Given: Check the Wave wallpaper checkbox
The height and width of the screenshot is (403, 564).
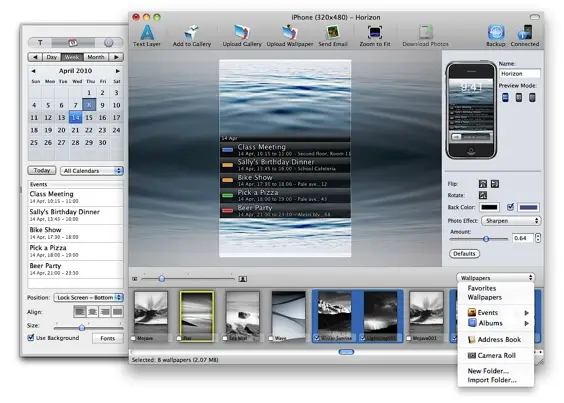Looking at the screenshot, I should coord(270,338).
